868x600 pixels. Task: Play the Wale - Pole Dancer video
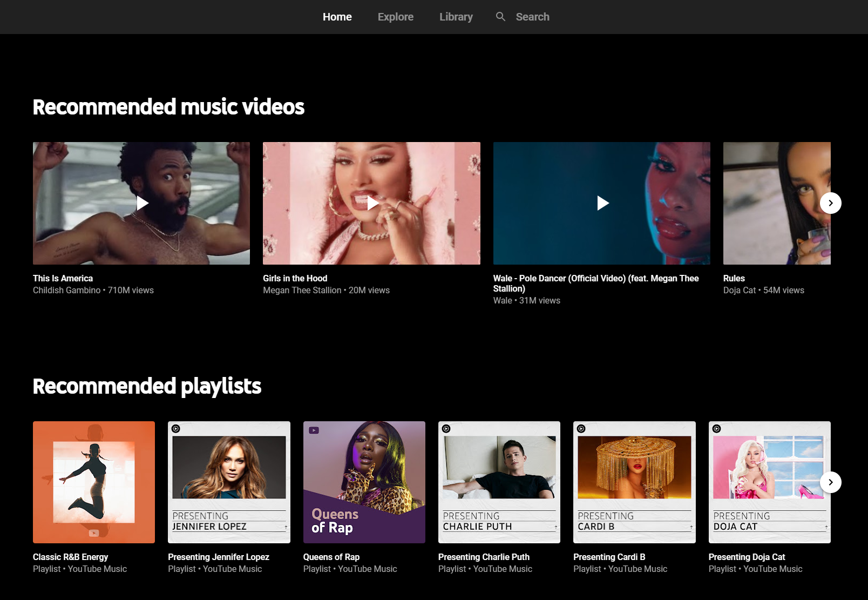tap(601, 203)
